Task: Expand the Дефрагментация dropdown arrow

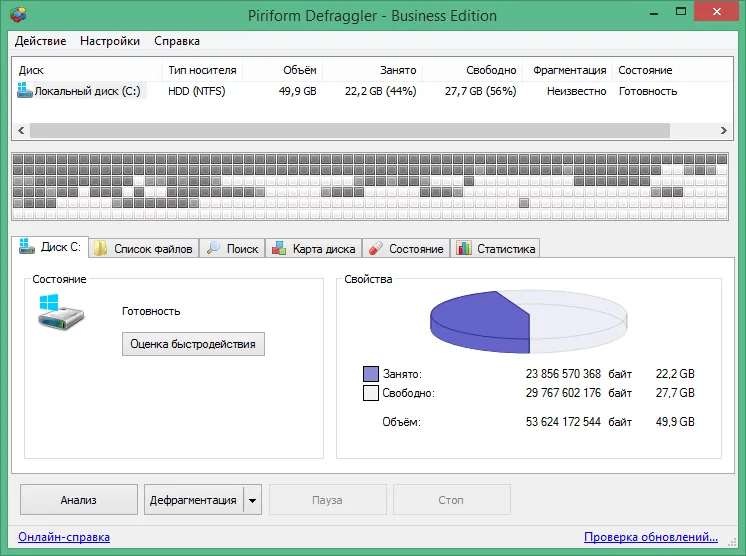Action: [x=253, y=500]
